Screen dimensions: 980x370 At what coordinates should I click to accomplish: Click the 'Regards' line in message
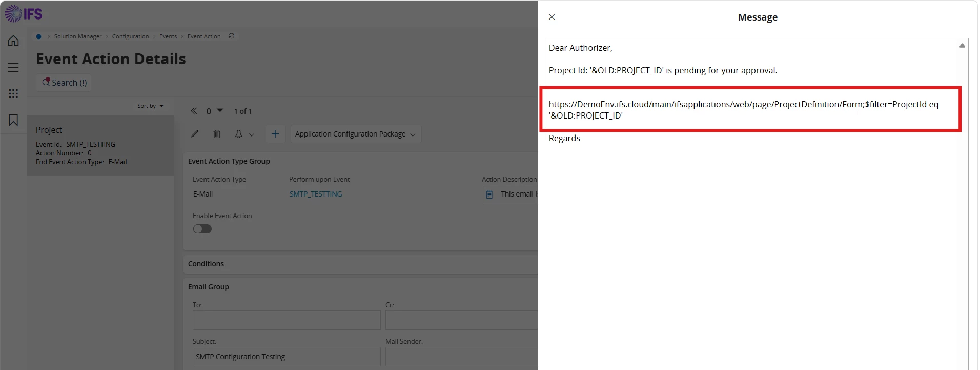(564, 138)
